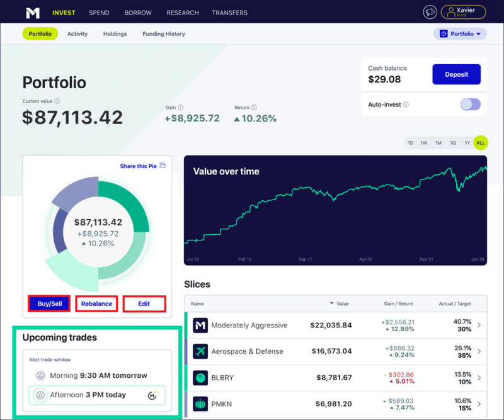Toggle the Auto-invest switch
This screenshot has height=420, width=504.
(471, 105)
